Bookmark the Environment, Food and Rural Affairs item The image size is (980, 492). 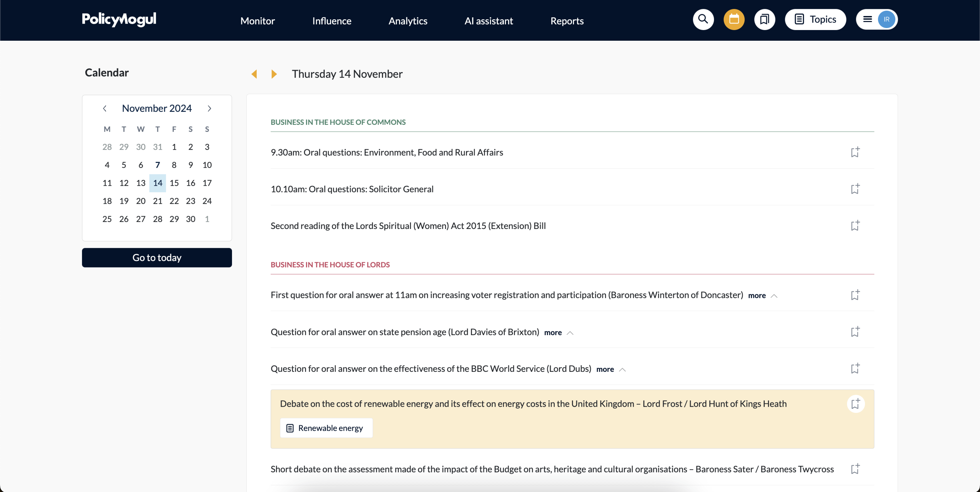pos(855,152)
